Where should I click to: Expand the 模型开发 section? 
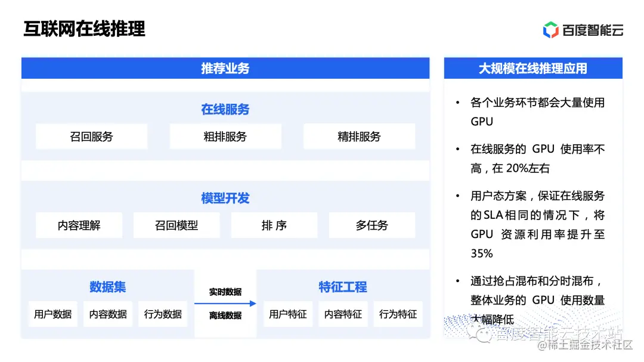click(225, 198)
